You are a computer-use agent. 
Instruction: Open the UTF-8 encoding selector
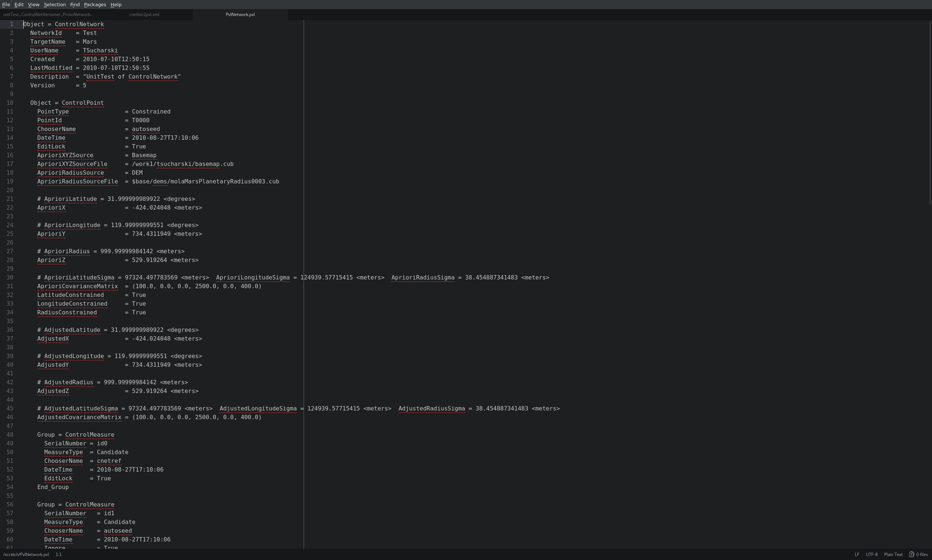871,554
